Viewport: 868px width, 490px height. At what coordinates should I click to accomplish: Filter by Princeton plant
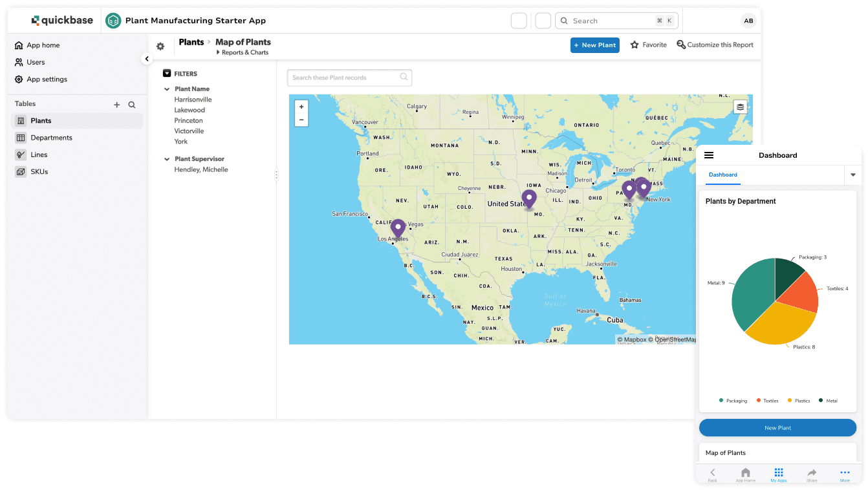click(188, 120)
